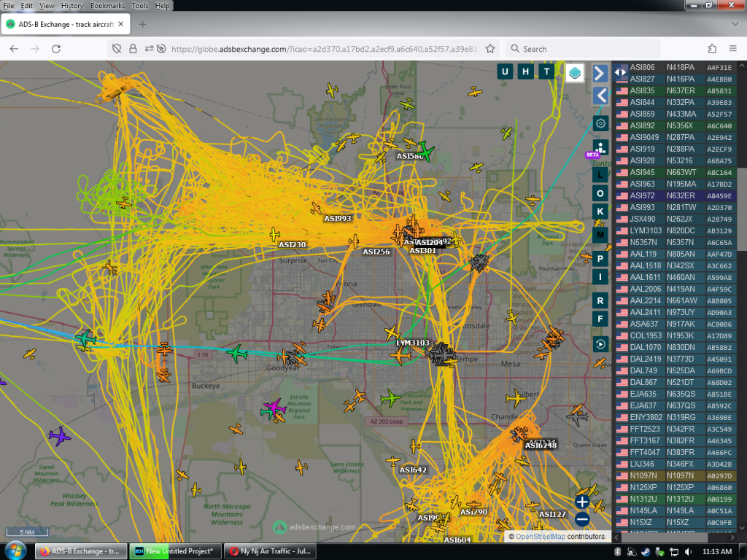747x560 pixels.
Task: Select the ASI230 aircraft on the map
Action: [x=274, y=234]
